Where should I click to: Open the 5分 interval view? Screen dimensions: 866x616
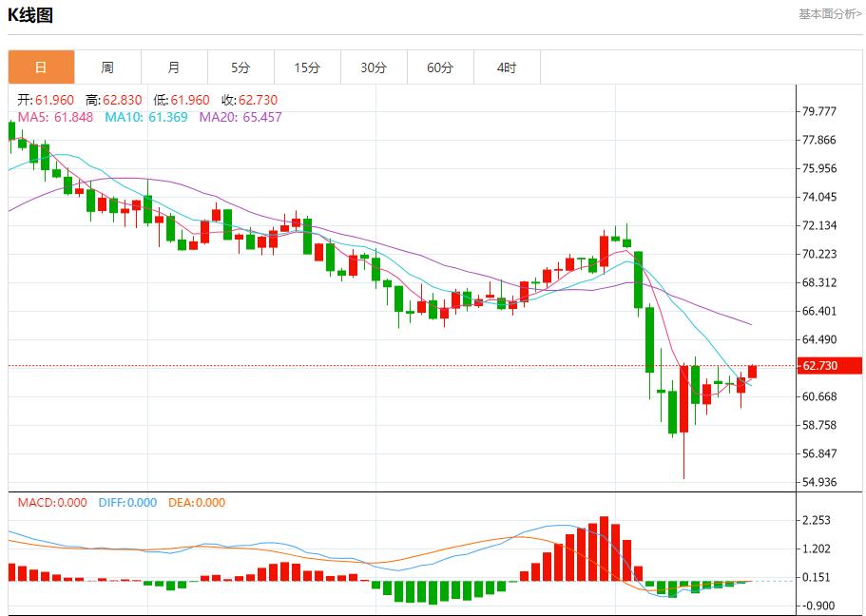coord(241,67)
